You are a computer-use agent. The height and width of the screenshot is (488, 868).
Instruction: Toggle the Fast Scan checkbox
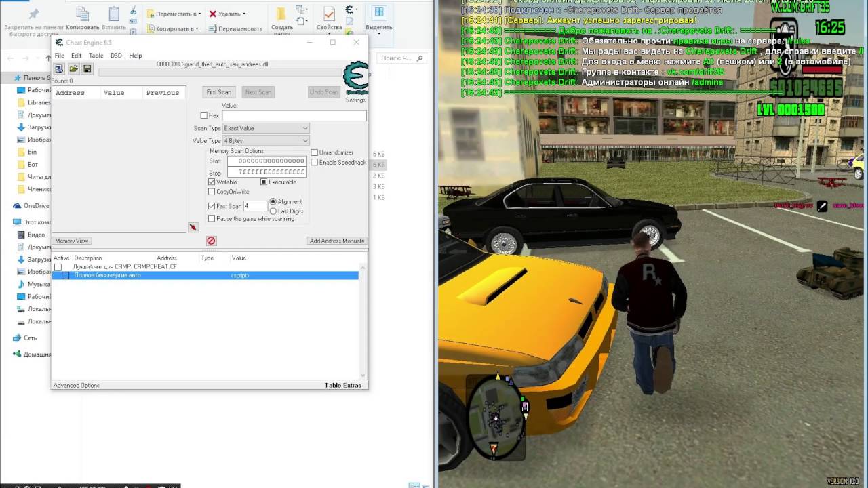click(212, 206)
